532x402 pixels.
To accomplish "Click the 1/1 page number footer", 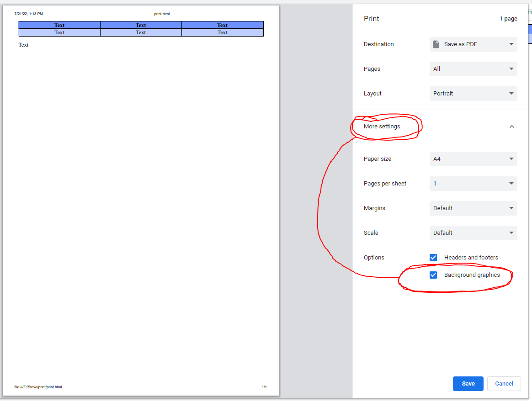I will (x=264, y=387).
